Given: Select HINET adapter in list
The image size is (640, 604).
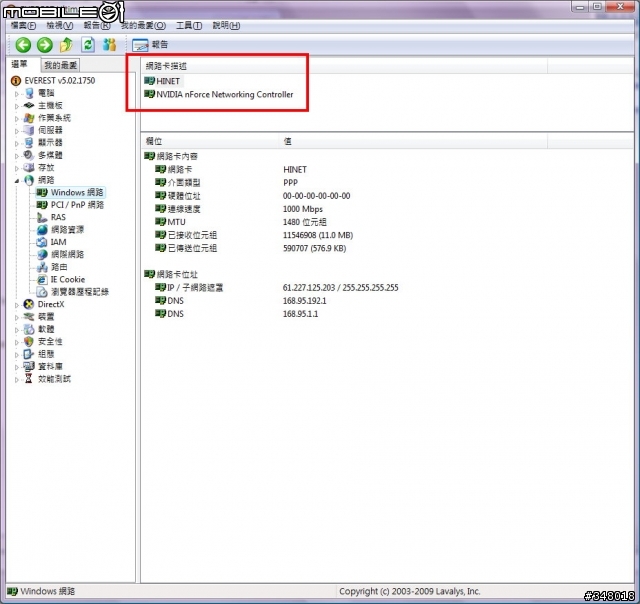Looking at the screenshot, I should coord(167,81).
